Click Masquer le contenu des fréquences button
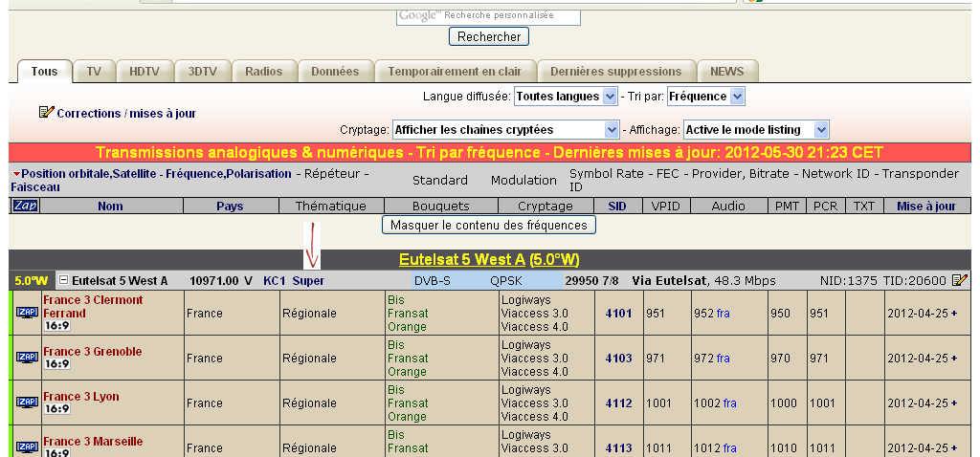Image resolution: width=980 pixels, height=457 pixels. click(x=489, y=225)
